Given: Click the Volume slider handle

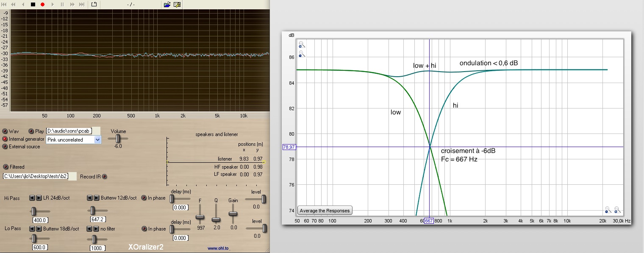Looking at the screenshot, I should click(x=118, y=138).
